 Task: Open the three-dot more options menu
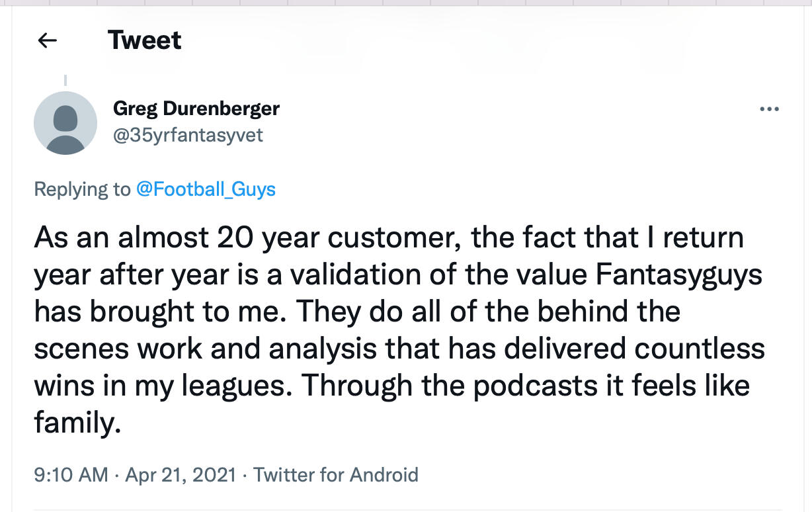769,109
